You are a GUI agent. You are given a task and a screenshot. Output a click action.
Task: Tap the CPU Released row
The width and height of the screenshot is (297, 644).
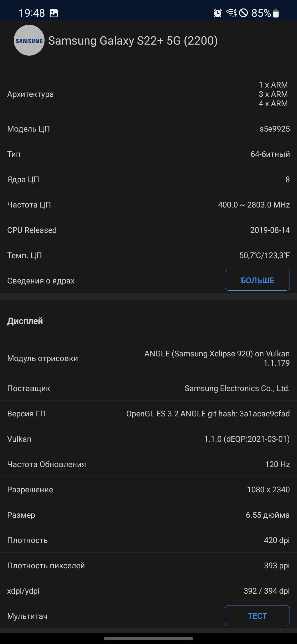(x=148, y=230)
